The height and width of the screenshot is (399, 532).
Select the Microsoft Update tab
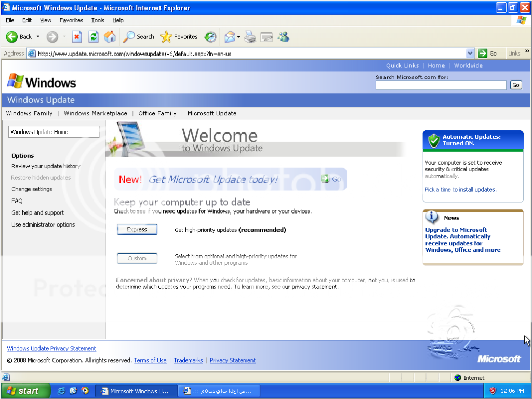212,113
